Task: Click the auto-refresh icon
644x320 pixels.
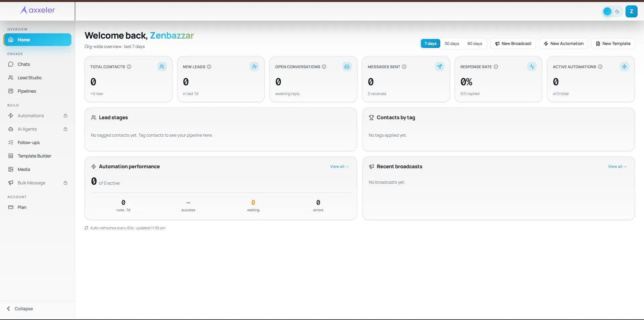Action: coord(87,228)
